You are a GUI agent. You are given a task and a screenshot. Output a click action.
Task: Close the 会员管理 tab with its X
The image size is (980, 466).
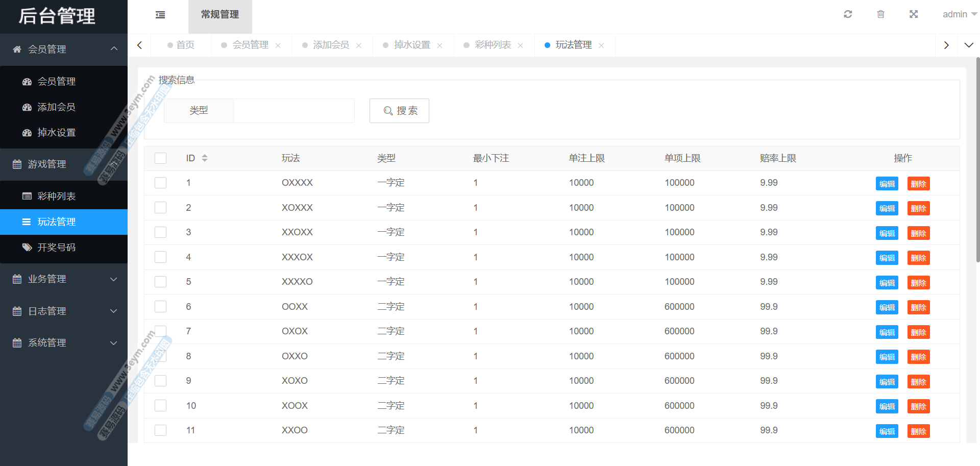pyautogui.click(x=278, y=45)
